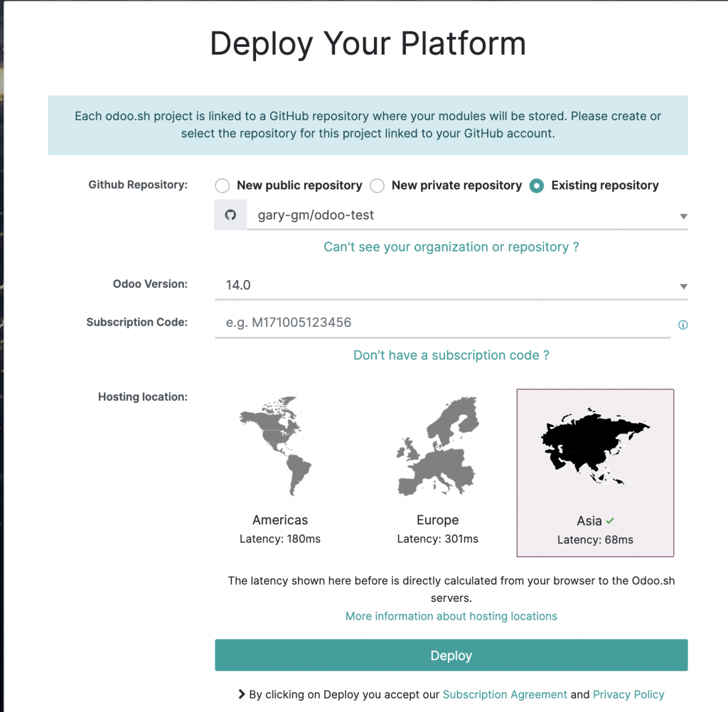Click the "Deploy Your Platform" heading
This screenshot has height=712, width=728.
click(368, 43)
